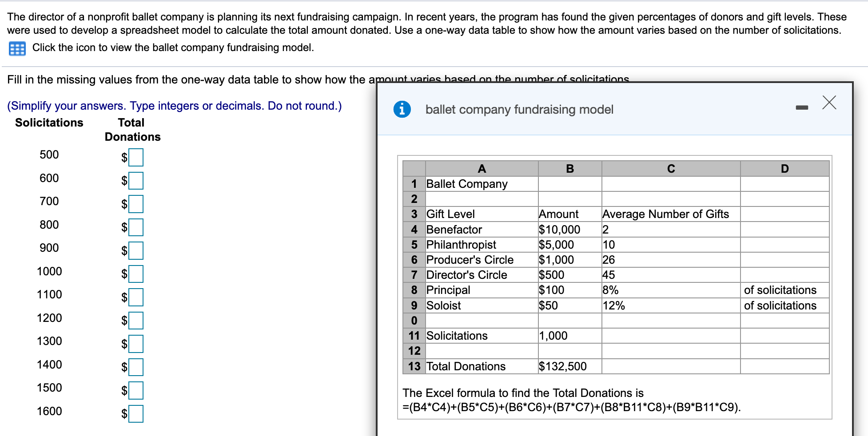Viewport: 868px width, 436px height.
Task: Select the Total Donations value $132,500
Action: [x=562, y=366]
